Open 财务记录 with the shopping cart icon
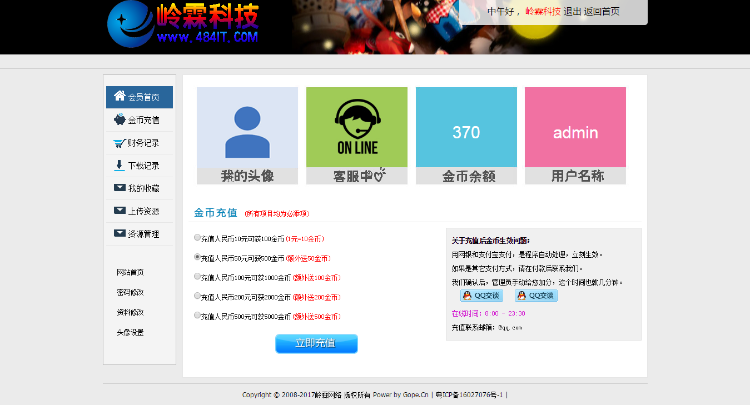This screenshot has height=405, width=750. tap(139, 143)
